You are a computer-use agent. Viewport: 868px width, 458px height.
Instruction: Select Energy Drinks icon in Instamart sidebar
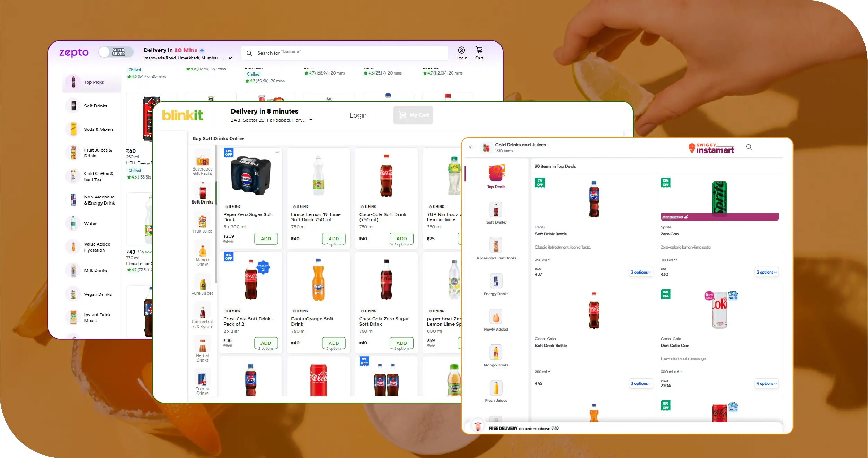click(x=496, y=281)
